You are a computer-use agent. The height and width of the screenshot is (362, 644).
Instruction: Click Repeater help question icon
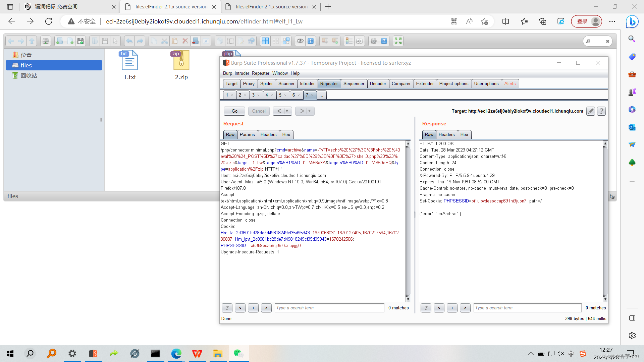point(601,111)
